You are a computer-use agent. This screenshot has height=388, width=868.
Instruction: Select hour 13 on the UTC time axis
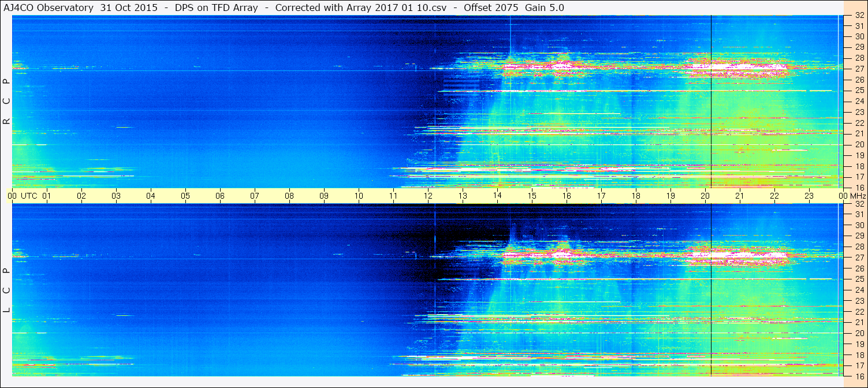(463, 196)
